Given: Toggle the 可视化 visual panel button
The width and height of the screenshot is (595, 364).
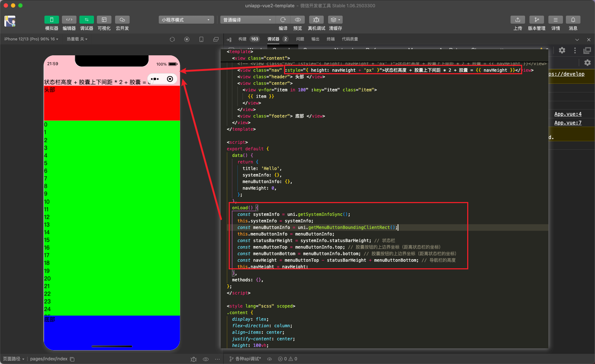Looking at the screenshot, I should tap(104, 20).
